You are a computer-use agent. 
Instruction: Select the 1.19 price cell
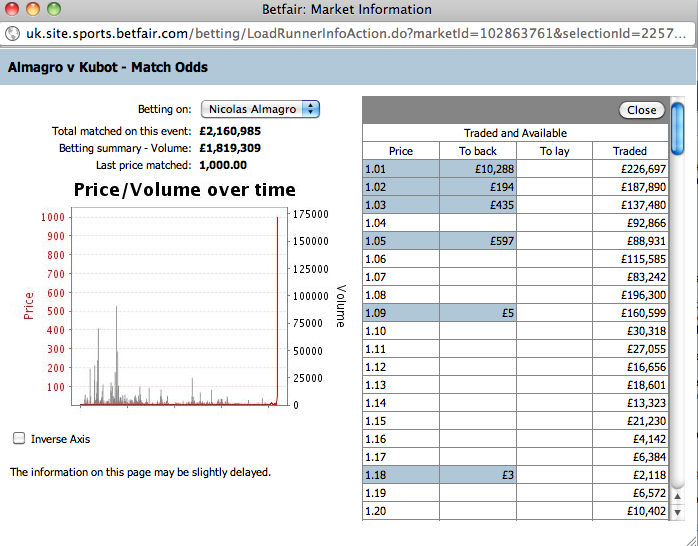coord(401,493)
